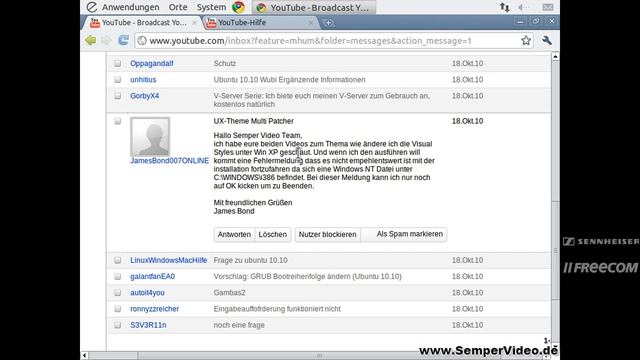Check the S3V3R11n message checkbox
The width and height of the screenshot is (640, 360).
click(118, 325)
